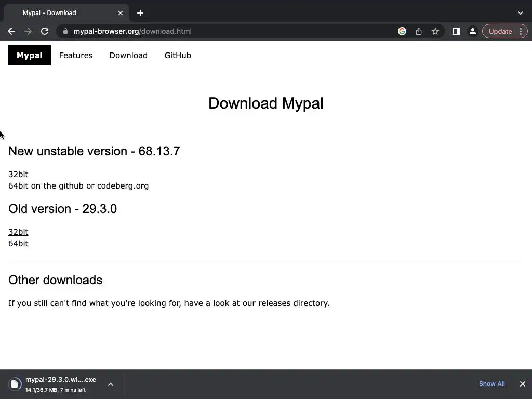This screenshot has width=532, height=399.
Task: Select the Mypal - Download tab
Action: [66, 13]
